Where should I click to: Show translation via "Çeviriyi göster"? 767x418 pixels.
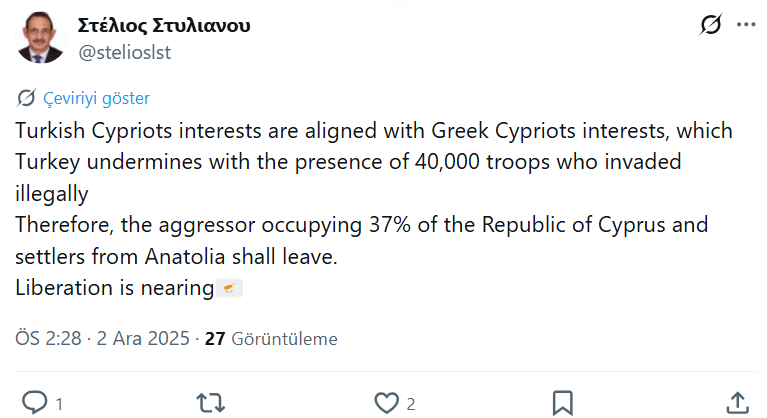pos(96,98)
